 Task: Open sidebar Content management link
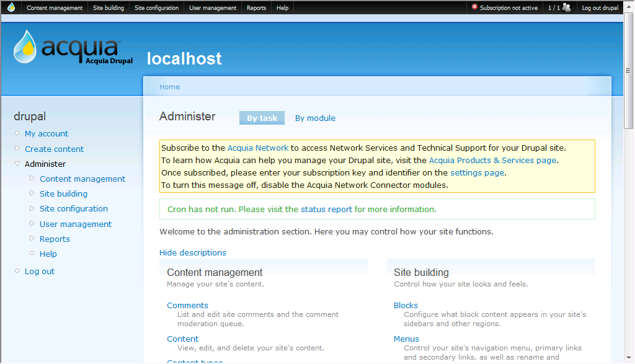pos(82,179)
